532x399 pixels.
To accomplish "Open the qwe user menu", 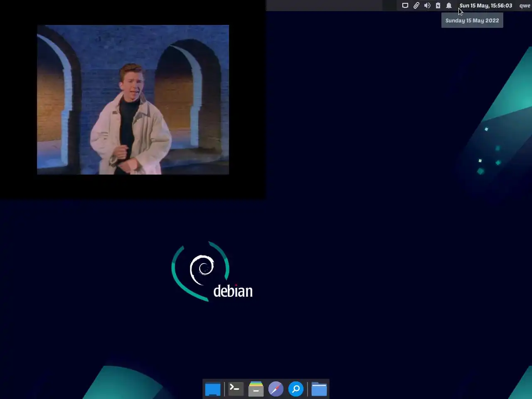I will (x=525, y=5).
